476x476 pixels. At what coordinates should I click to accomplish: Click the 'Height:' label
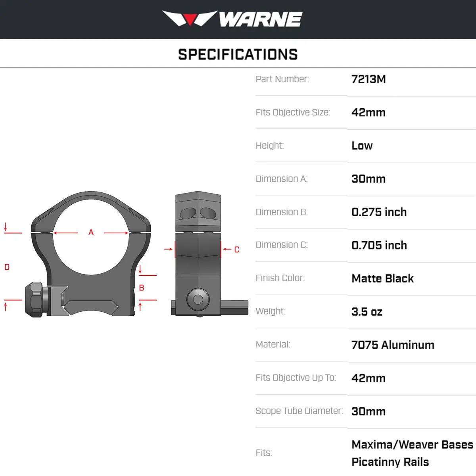pos(270,146)
